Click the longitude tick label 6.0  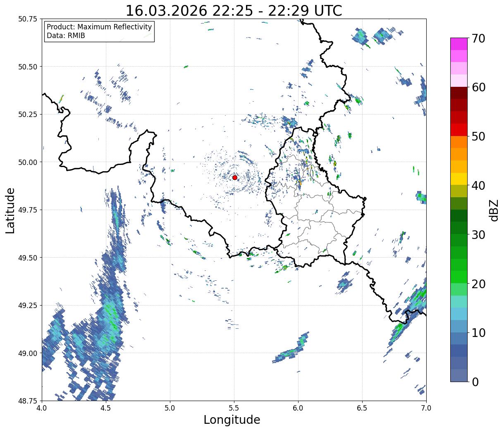click(298, 408)
